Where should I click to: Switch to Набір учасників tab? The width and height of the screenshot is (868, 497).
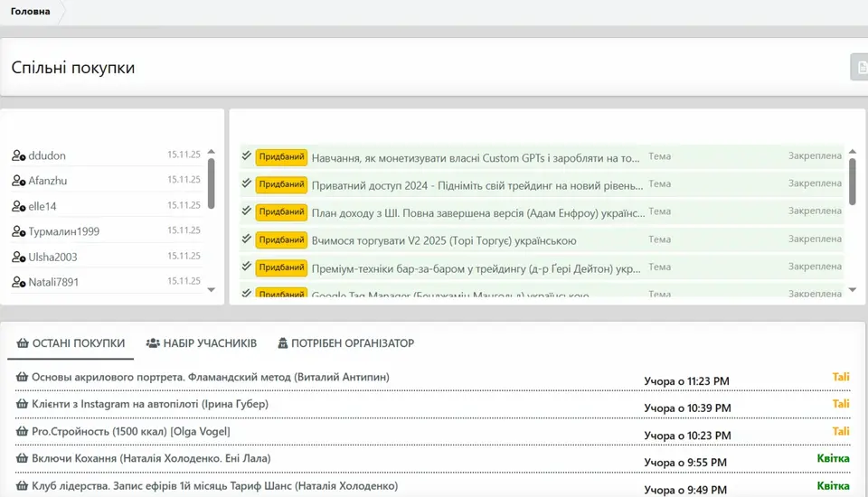click(202, 343)
